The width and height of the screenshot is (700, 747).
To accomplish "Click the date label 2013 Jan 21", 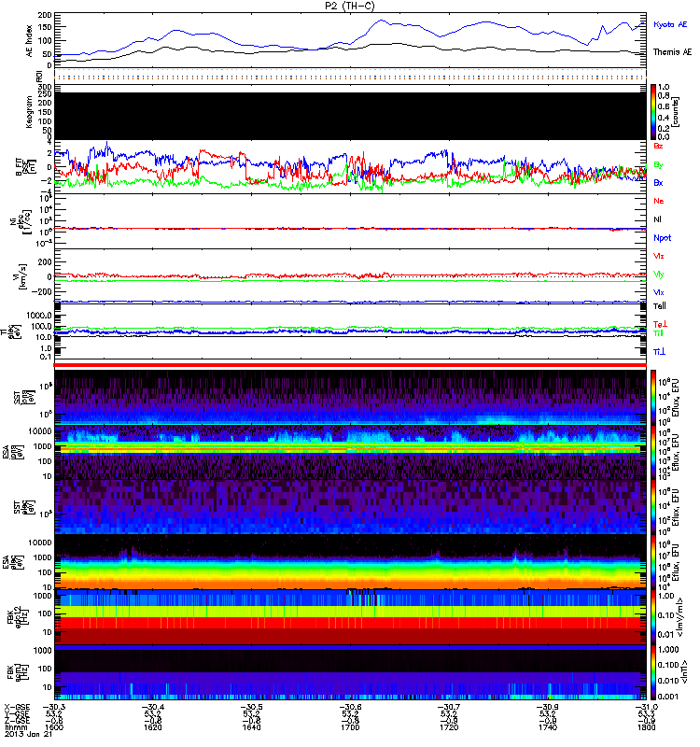I will click(x=28, y=734).
